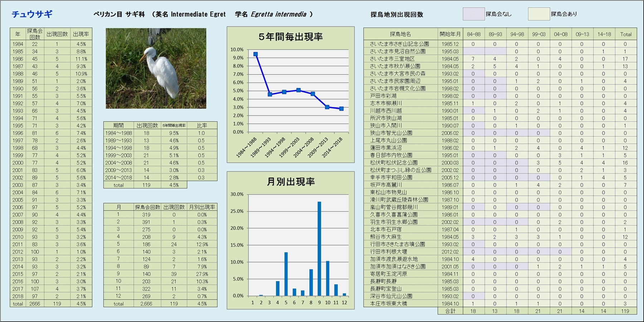644x322 pixels.
Task: Click the チュウサギ title text
Action: coord(32,14)
